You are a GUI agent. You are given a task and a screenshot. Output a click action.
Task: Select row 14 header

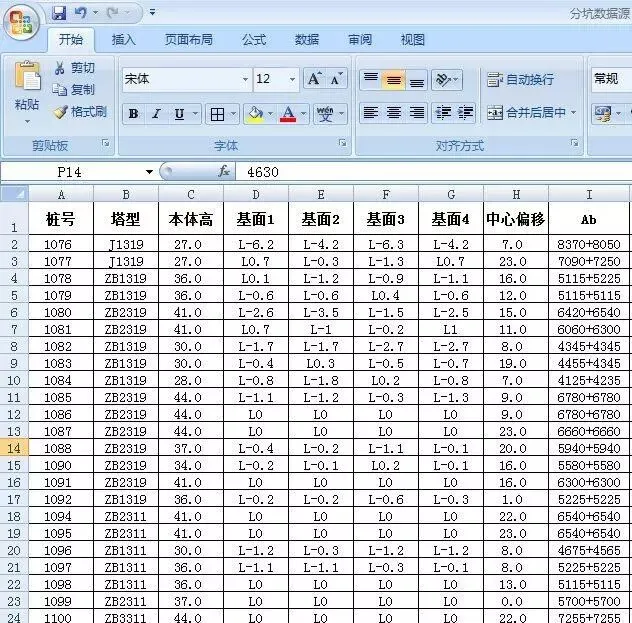14,448
